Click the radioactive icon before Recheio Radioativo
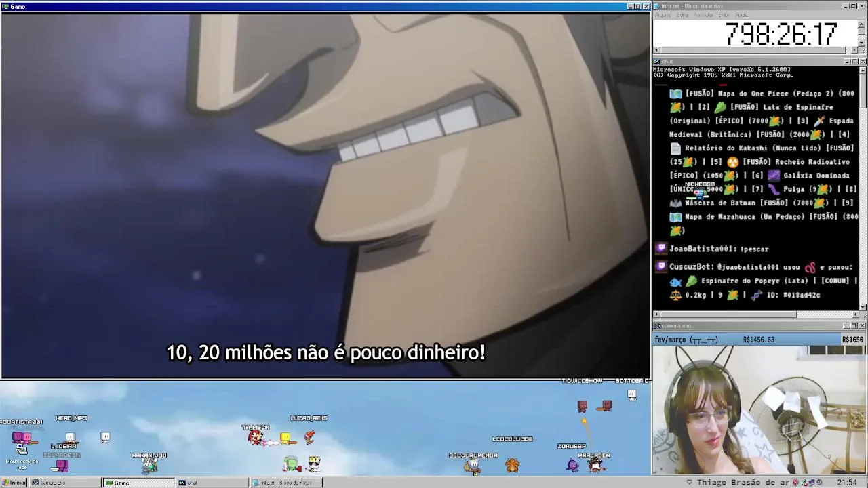 click(733, 162)
